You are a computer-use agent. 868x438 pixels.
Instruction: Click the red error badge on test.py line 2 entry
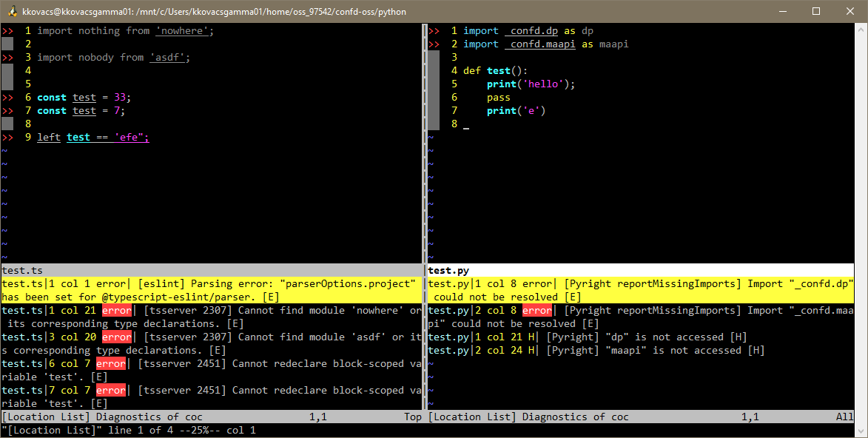click(x=538, y=310)
